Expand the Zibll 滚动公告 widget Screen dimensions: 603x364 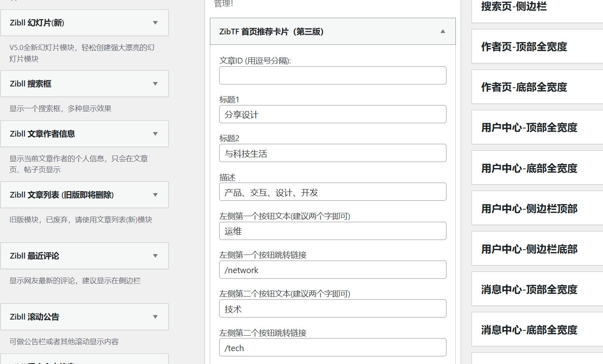click(155, 317)
